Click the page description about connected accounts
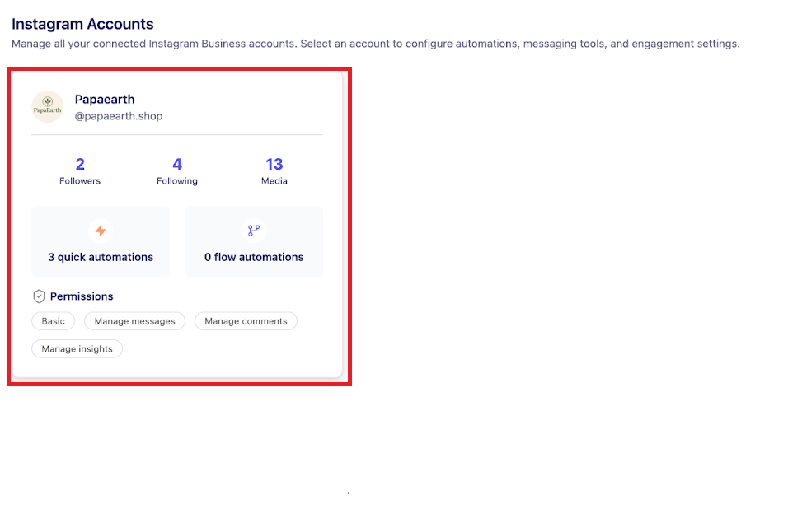Screen dimensions: 802x532 pos(375,44)
